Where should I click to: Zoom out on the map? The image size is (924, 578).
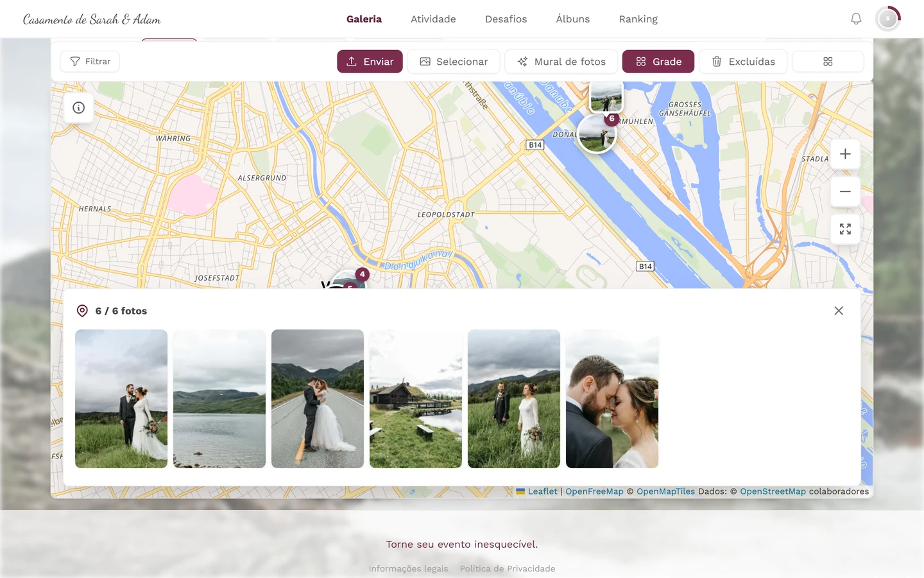pos(845,191)
